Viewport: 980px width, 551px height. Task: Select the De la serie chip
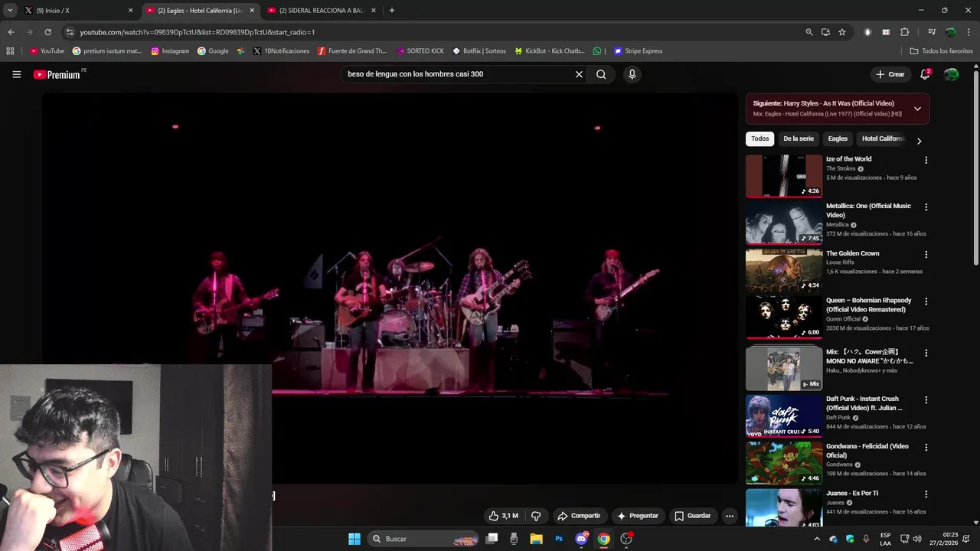(799, 139)
